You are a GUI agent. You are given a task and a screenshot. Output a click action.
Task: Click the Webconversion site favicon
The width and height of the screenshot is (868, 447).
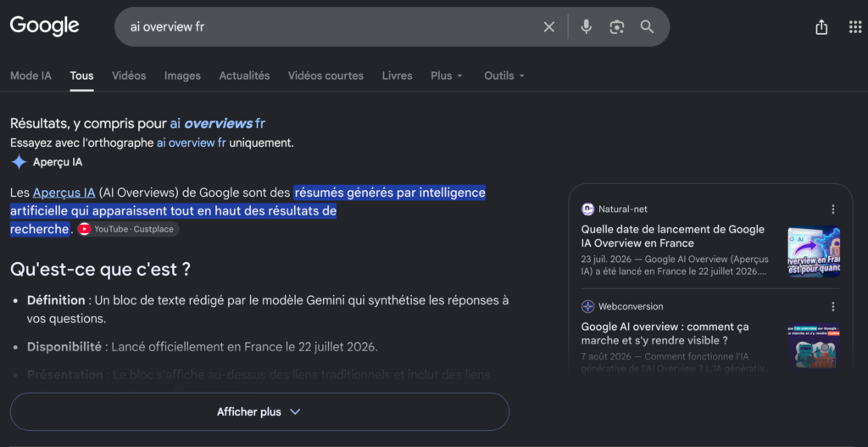coord(587,306)
